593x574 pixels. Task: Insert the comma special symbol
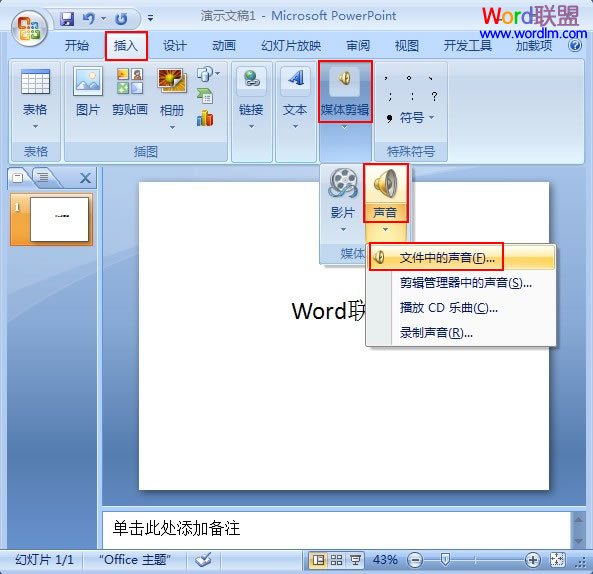click(x=387, y=78)
